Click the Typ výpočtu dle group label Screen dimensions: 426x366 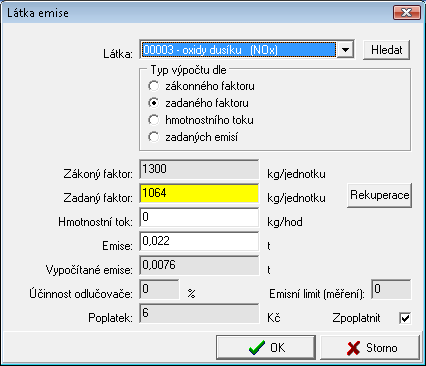click(188, 70)
